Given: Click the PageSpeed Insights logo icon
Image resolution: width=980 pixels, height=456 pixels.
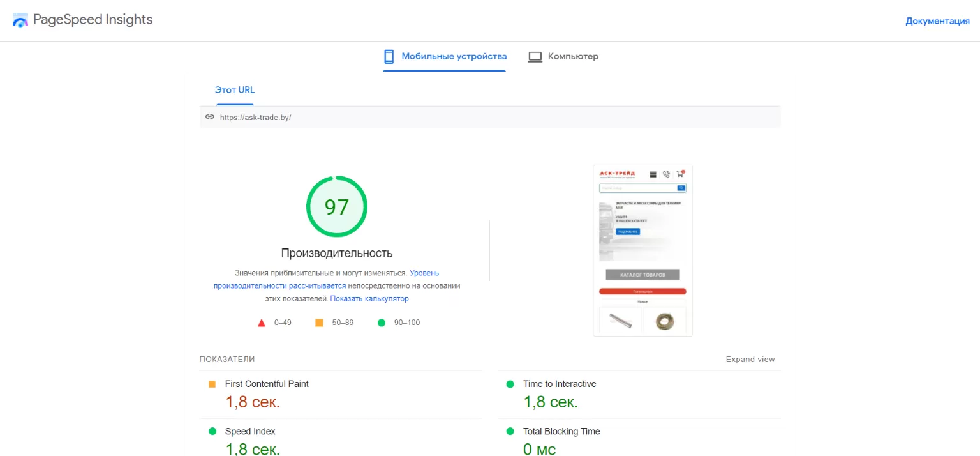Looking at the screenshot, I should pyautogui.click(x=20, y=20).
